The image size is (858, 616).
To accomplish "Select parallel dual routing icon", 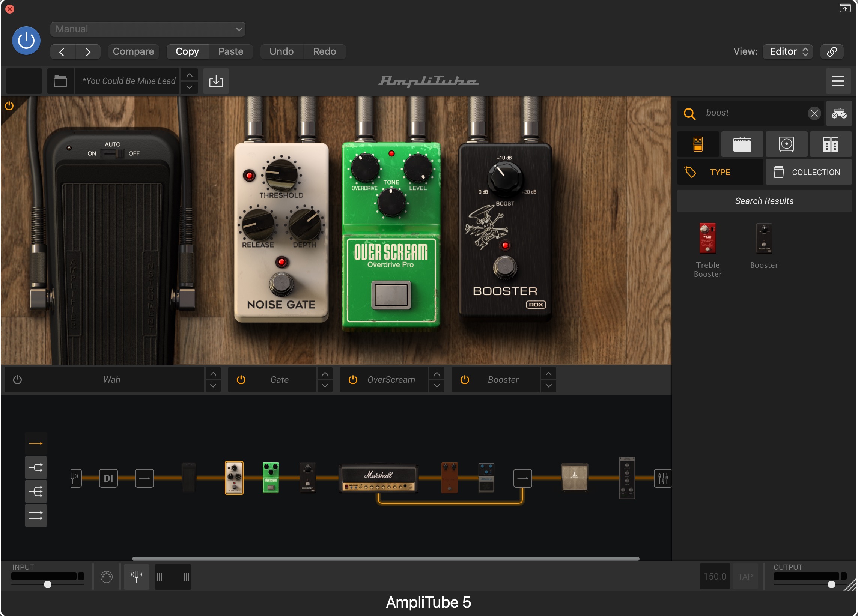I will click(36, 515).
